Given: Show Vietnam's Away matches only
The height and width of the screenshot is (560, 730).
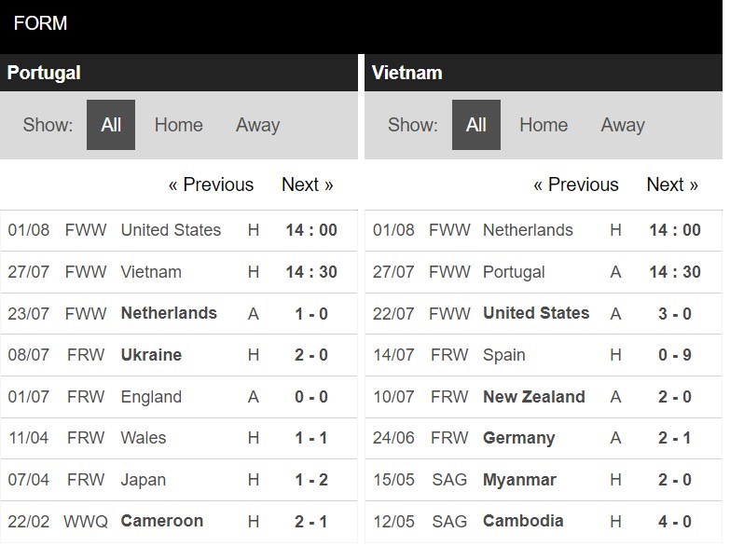Looking at the screenshot, I should (623, 125).
